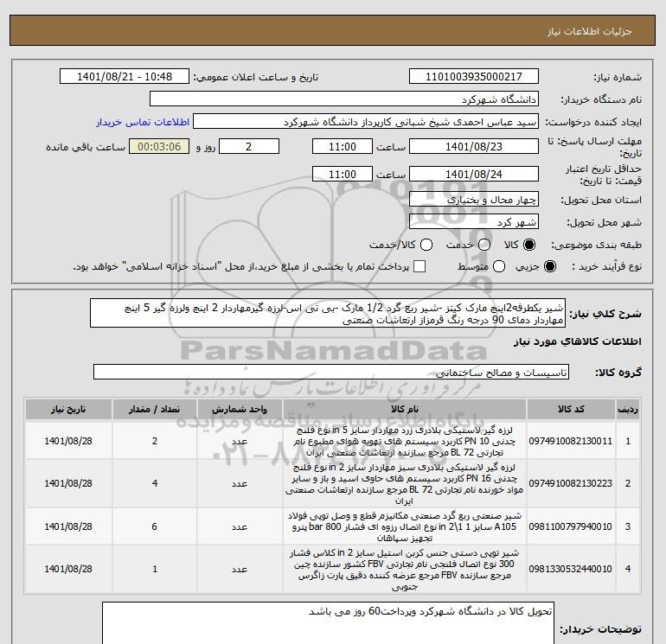Select the کالا/خدمت radio button
Viewport: 666px width, 644px height.
click(x=426, y=245)
